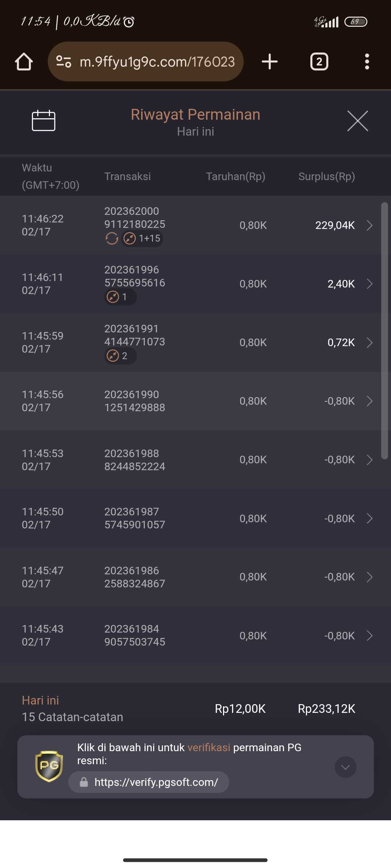Tap the browser home icon
391x868 pixels.
point(24,61)
